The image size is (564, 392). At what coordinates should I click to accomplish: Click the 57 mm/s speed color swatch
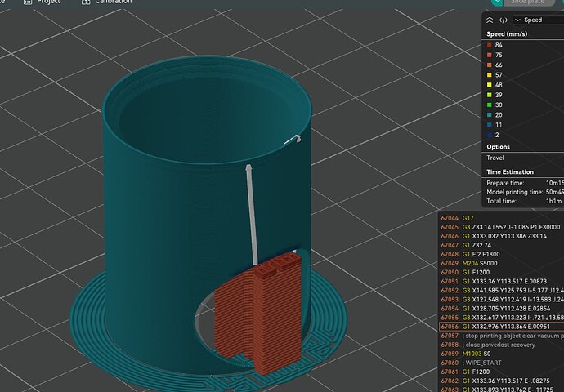point(489,75)
